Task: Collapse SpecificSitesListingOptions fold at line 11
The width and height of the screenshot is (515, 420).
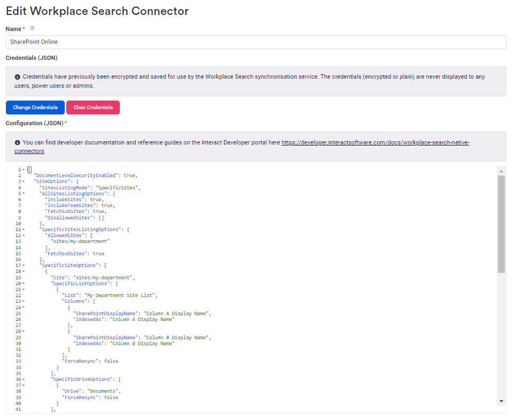Action: (24, 230)
